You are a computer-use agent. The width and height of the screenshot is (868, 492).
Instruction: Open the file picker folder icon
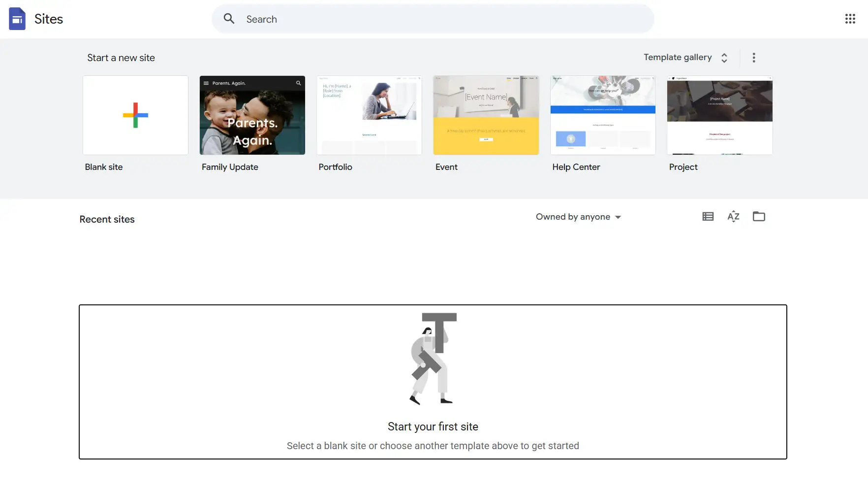[x=759, y=216]
